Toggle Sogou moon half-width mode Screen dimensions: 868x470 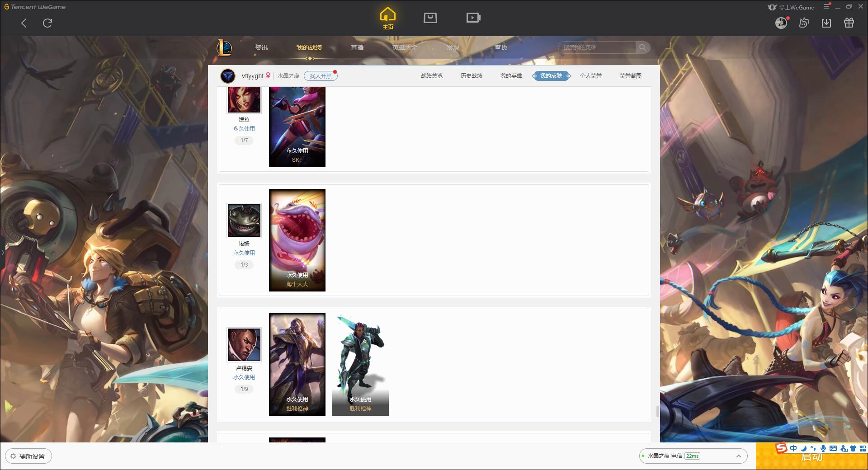803,448
